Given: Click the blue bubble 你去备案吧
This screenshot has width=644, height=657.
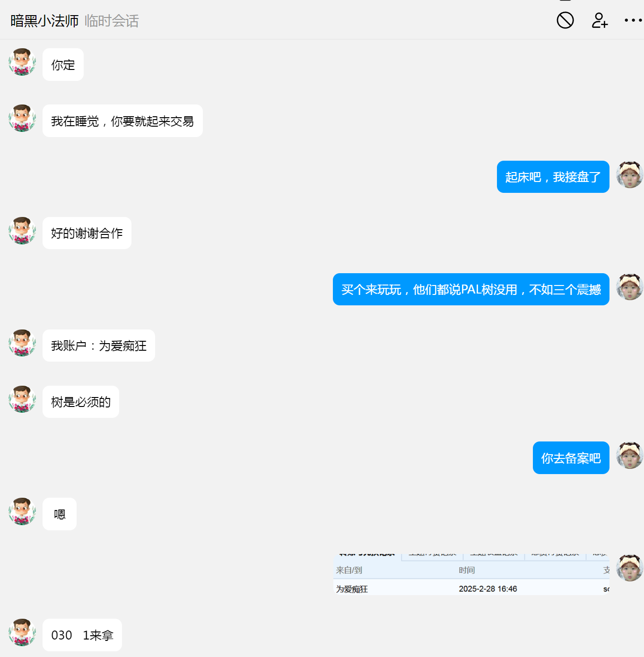Looking at the screenshot, I should [x=571, y=458].
